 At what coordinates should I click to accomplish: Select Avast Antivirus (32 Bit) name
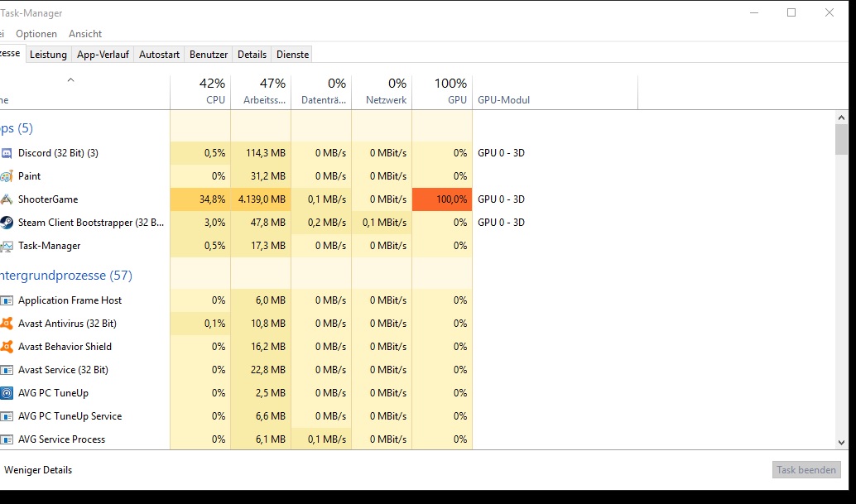coord(67,324)
